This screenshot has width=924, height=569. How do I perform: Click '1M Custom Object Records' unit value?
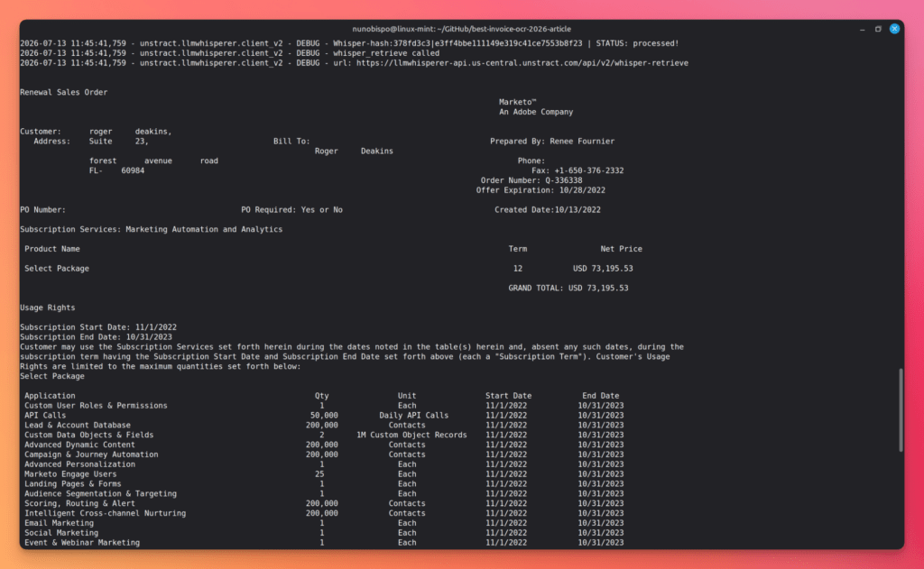click(x=411, y=436)
